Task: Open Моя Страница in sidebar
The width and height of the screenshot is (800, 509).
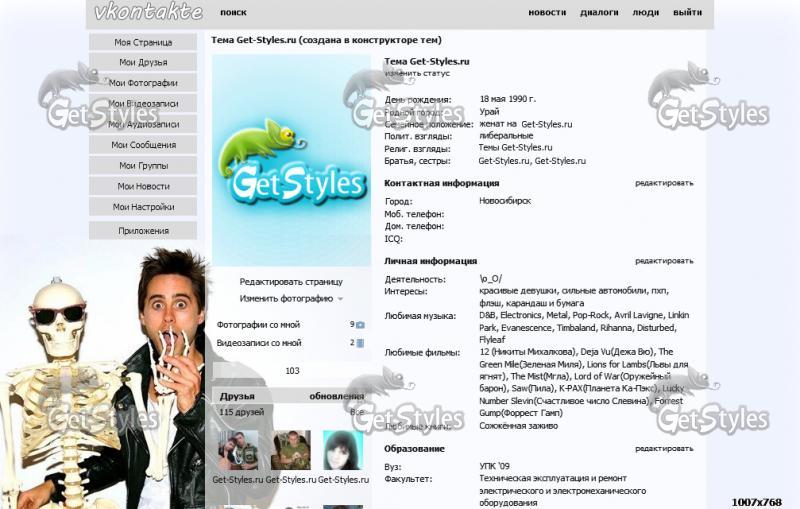Action: coord(143,42)
